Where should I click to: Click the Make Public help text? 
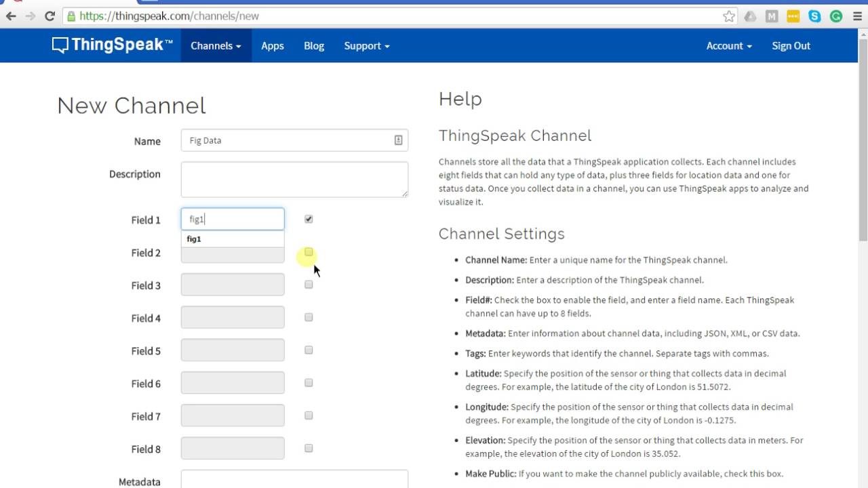624,474
